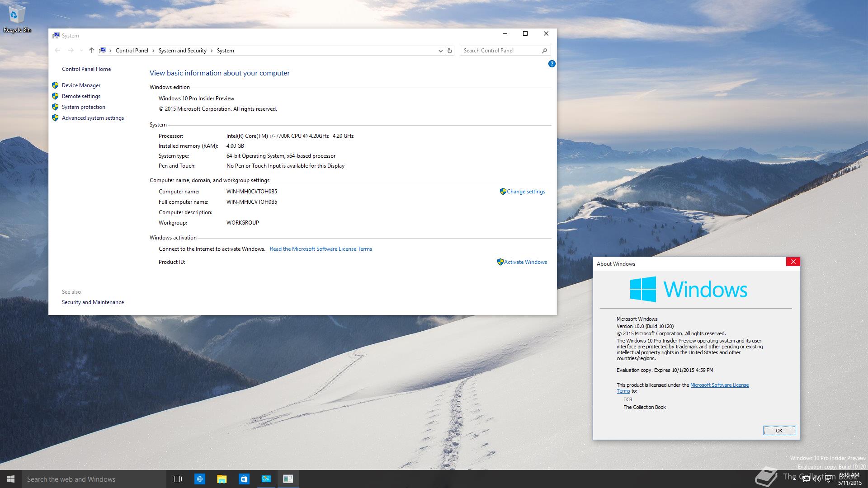868x488 pixels.
Task: Click the Search the web and Windows box
Action: coord(94,479)
